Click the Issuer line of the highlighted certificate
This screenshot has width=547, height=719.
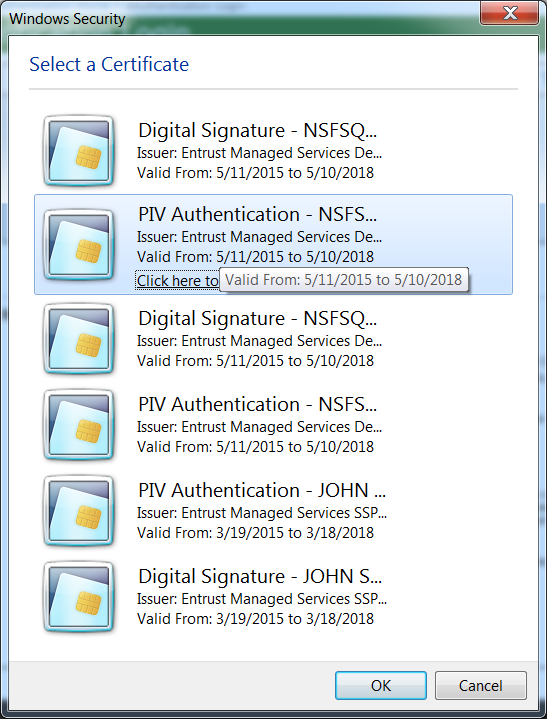click(260, 237)
